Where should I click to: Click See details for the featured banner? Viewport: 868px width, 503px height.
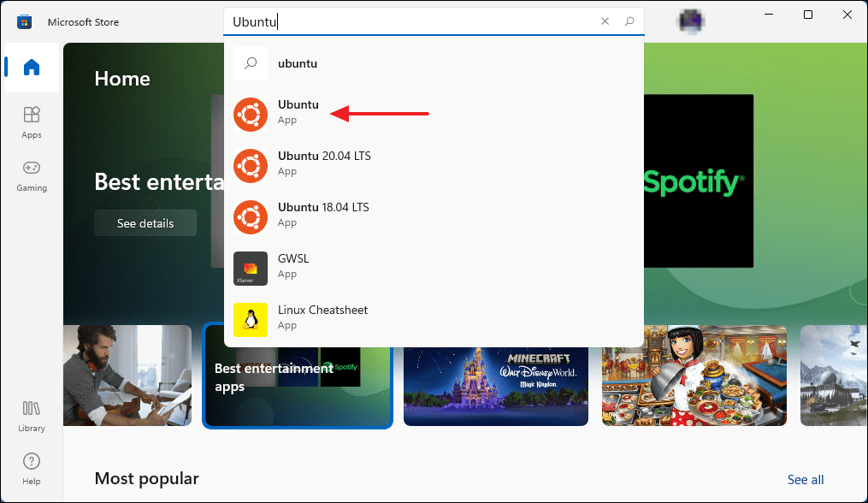click(145, 222)
